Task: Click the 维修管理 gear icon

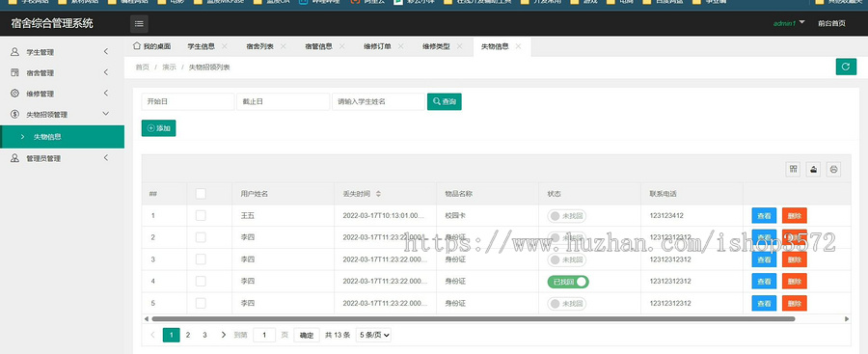Action: pos(14,93)
